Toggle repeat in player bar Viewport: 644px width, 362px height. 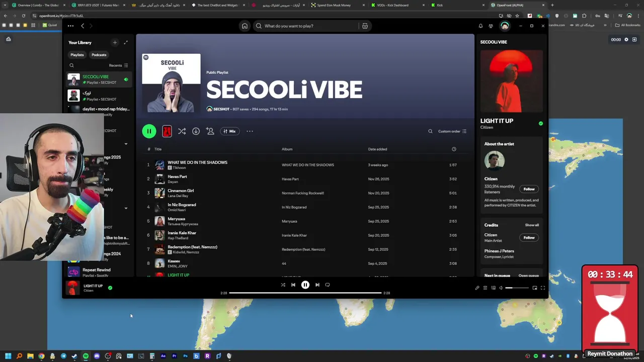(327, 285)
